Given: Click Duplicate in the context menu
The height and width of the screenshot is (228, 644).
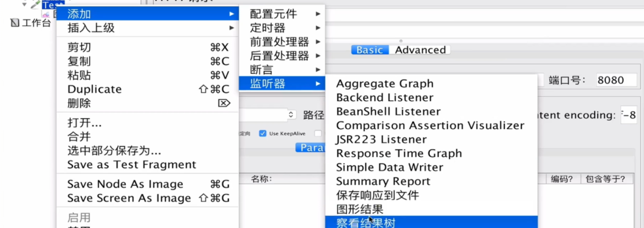Looking at the screenshot, I should coord(95,89).
